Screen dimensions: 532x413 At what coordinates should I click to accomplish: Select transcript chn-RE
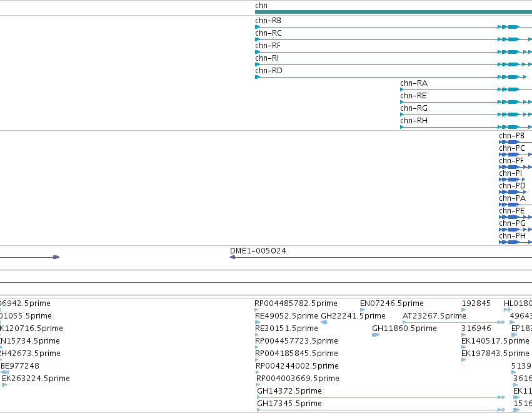413,96
